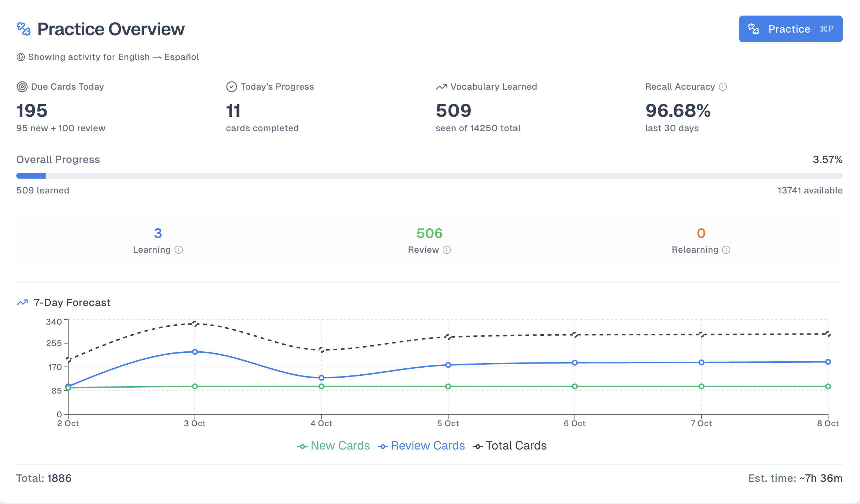Click the dumbbell icon beside Practice Overview
Viewport: 860px width, 504px height.
click(x=24, y=29)
